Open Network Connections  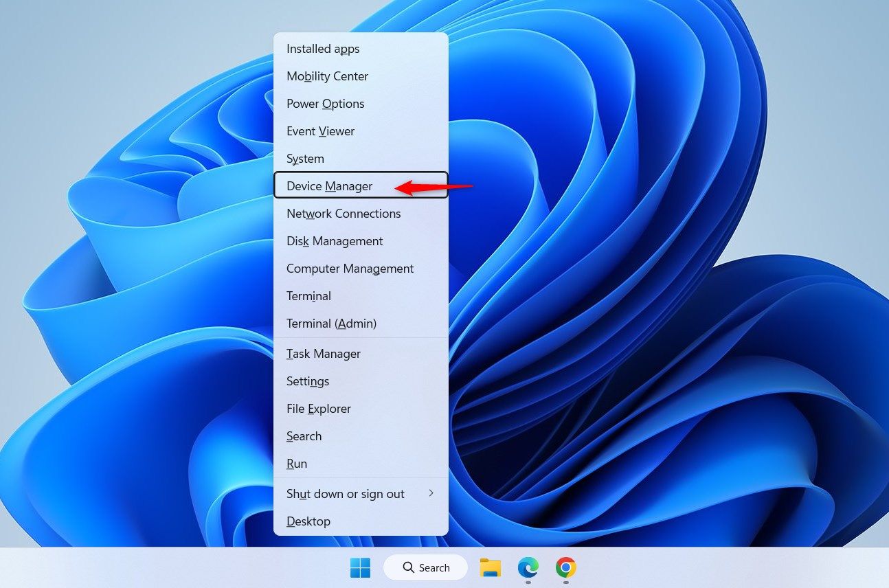(344, 214)
